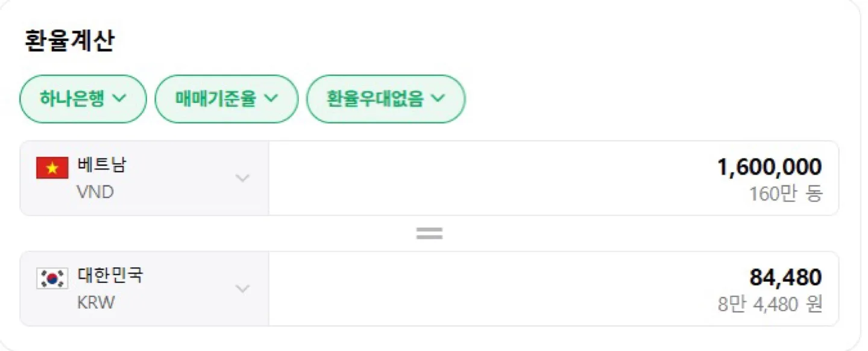Click the chevron on 매매기준율 pill
Image resolution: width=868 pixels, height=351 pixels.
[x=271, y=98]
